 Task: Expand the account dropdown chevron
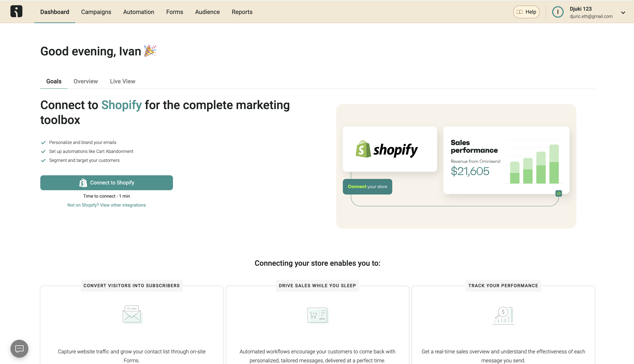tap(623, 12)
